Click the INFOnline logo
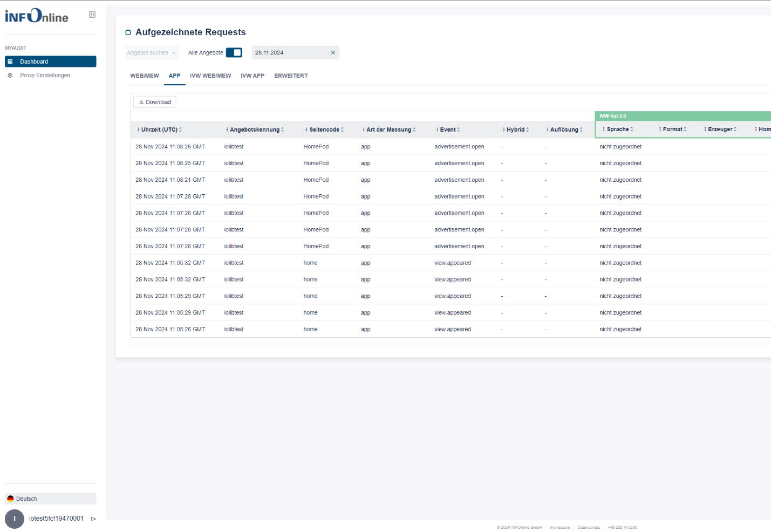 37,16
